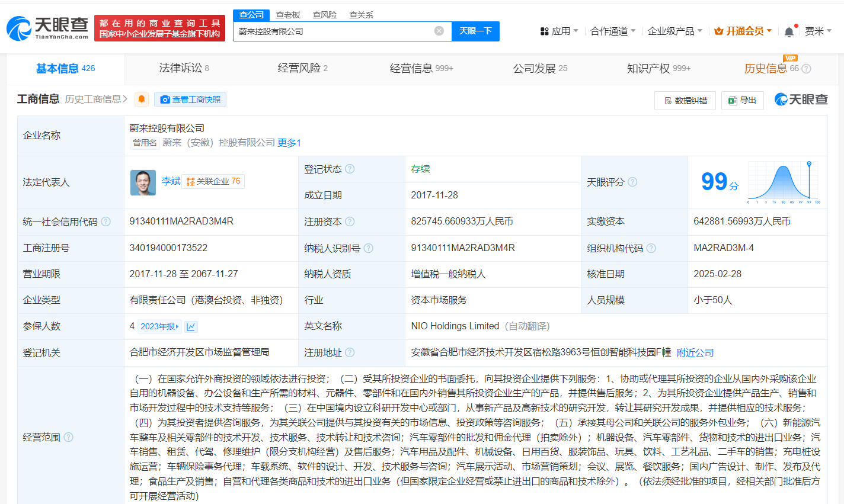Open the 开通会员 membership dropdown
Image resolution: width=844 pixels, height=504 pixels.
point(743,31)
